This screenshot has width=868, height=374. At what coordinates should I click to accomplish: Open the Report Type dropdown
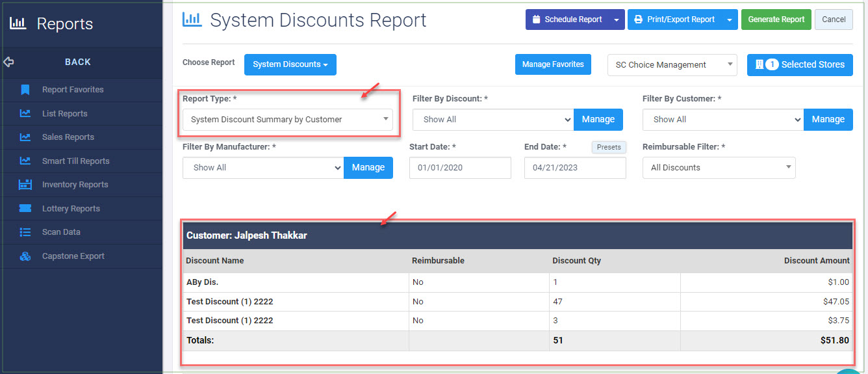(288, 119)
